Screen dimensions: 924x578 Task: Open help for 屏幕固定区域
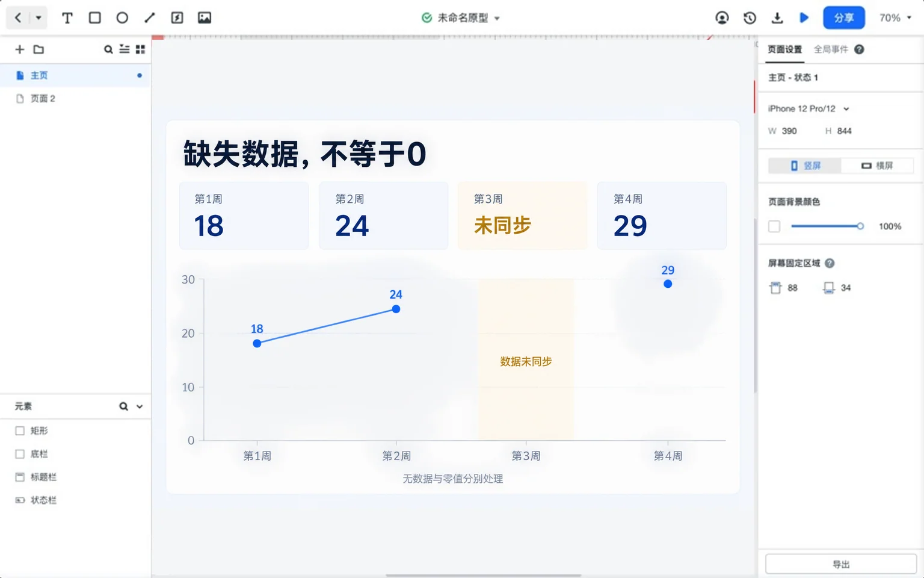pos(830,263)
